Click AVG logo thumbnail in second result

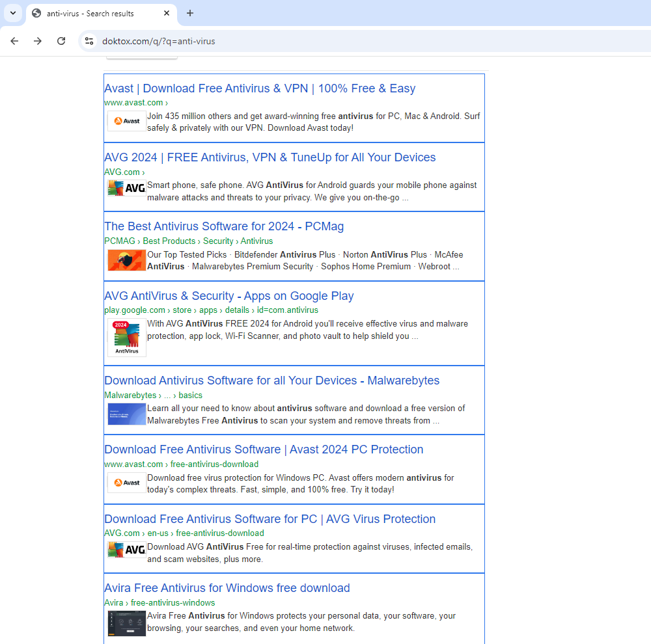pos(127,188)
